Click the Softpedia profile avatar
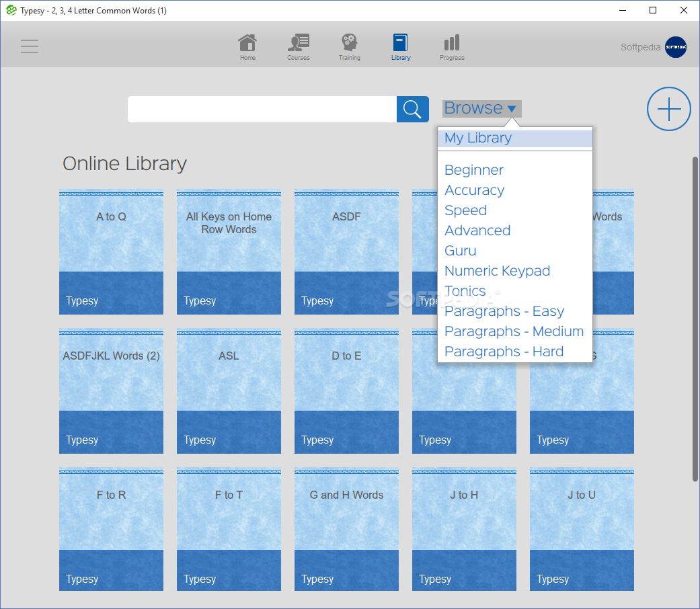 click(675, 47)
